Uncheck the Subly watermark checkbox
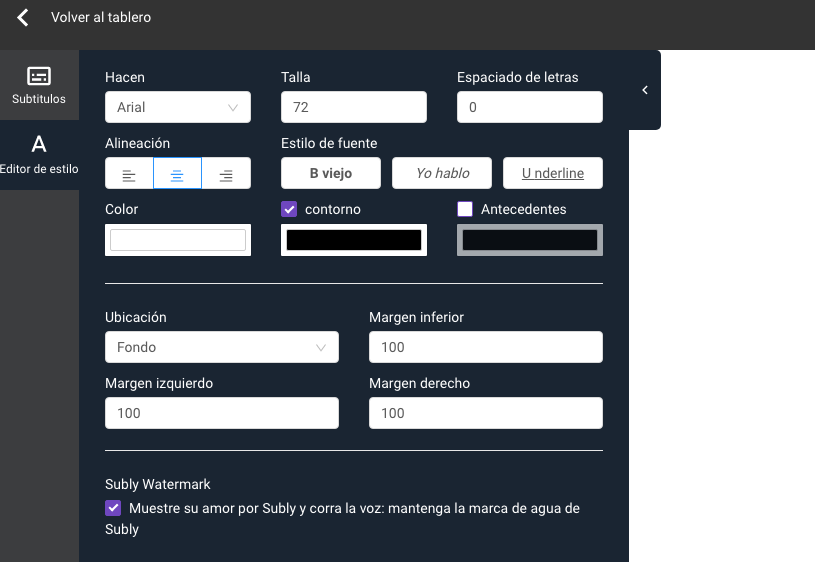The image size is (815, 562). click(x=113, y=508)
